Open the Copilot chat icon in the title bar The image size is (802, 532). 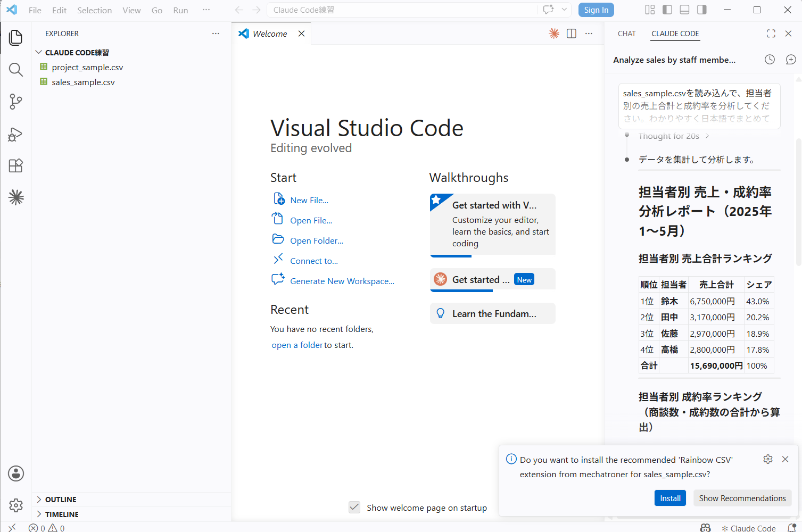548,10
